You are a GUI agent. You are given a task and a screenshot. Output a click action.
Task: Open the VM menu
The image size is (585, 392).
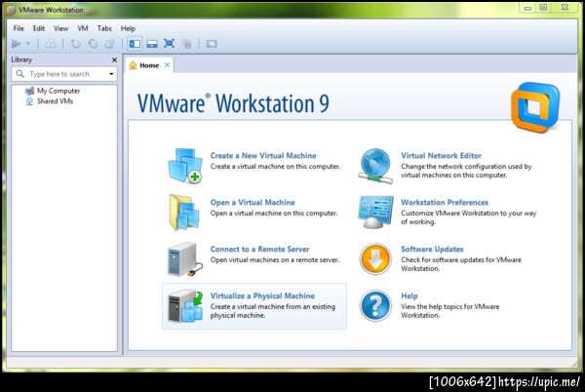83,28
